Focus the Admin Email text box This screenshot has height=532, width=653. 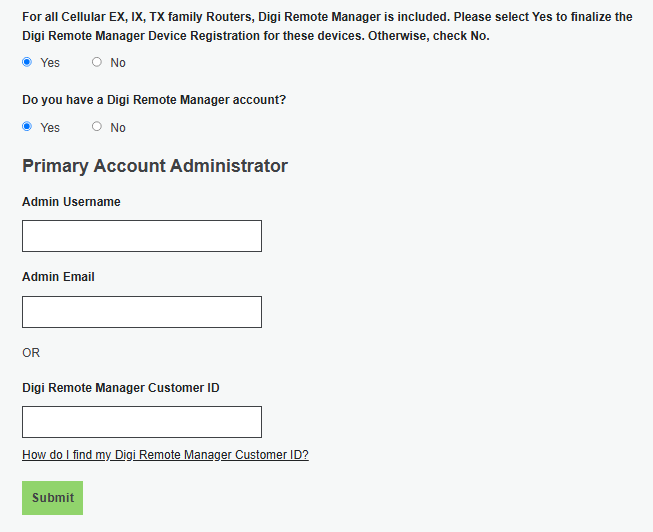tap(142, 312)
